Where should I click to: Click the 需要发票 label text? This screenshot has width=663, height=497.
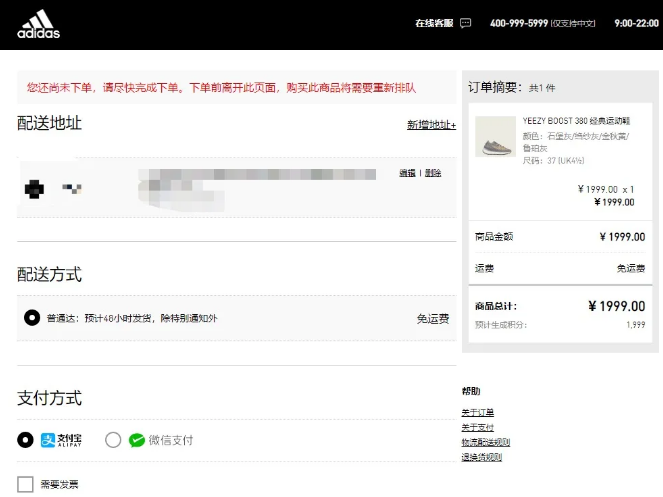pos(60,484)
